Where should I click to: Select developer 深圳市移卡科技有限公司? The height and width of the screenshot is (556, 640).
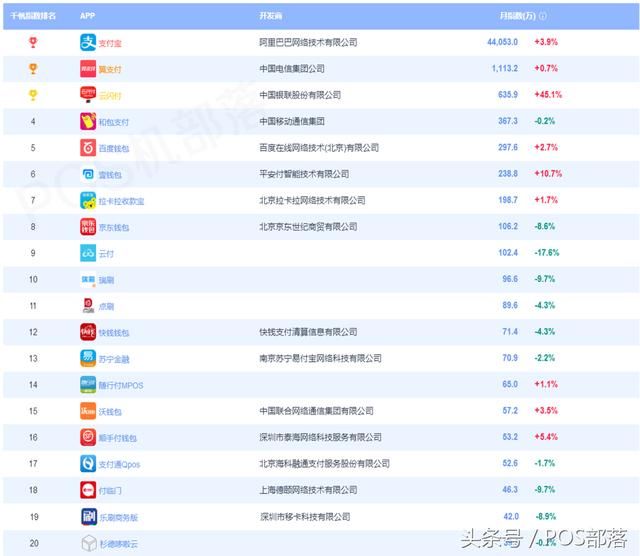pos(305,517)
